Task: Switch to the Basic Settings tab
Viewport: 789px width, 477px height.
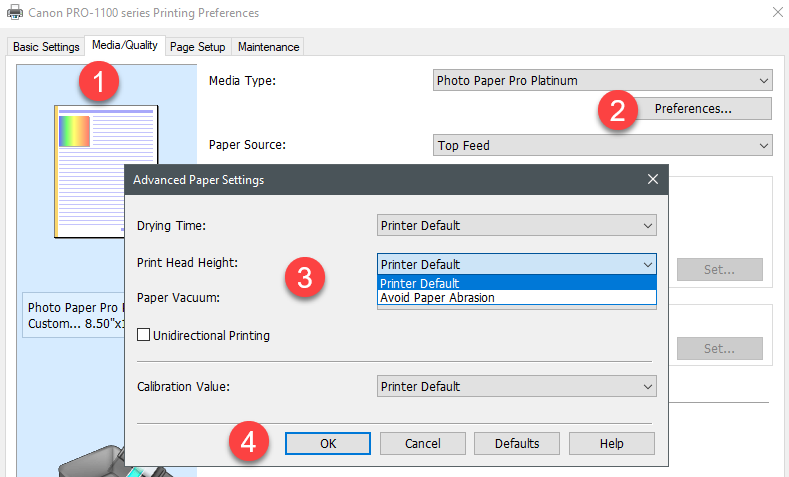Action: coord(46,47)
